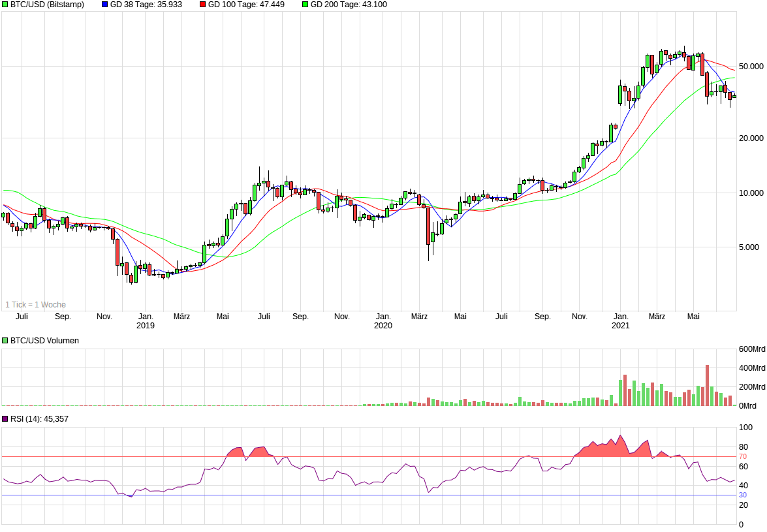Click the RSI axis label 100

[745, 427]
